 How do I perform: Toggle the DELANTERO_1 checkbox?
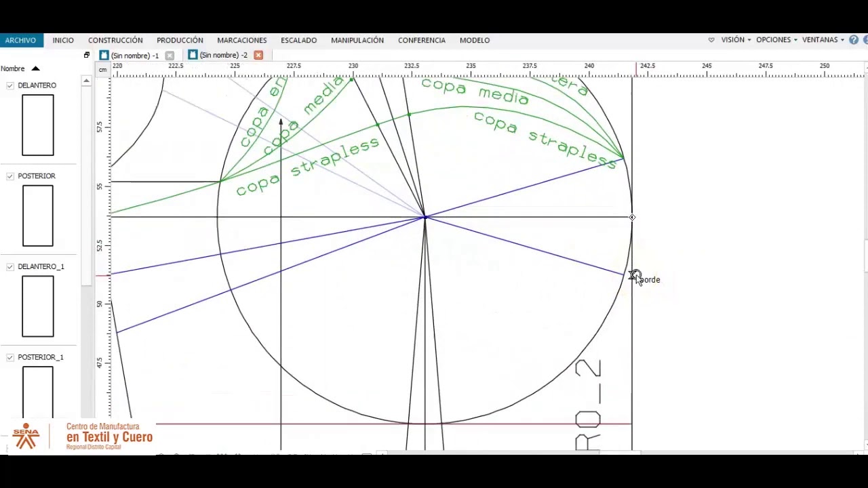(x=10, y=267)
